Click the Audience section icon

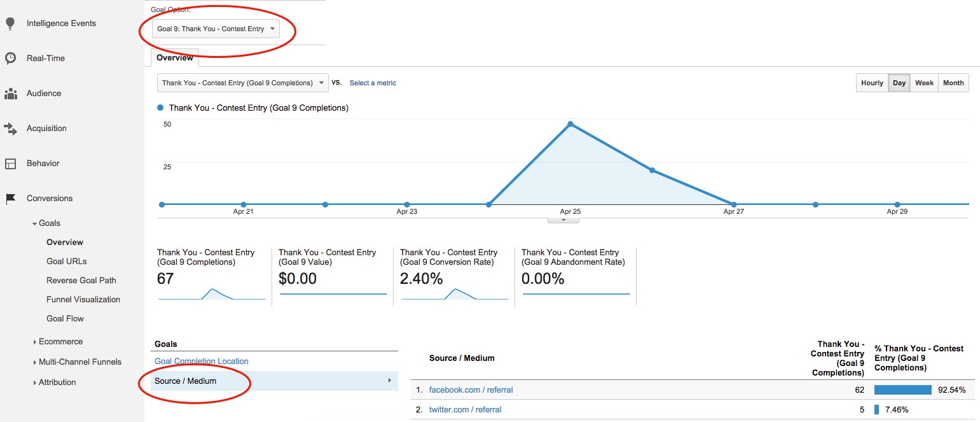pyautogui.click(x=10, y=93)
